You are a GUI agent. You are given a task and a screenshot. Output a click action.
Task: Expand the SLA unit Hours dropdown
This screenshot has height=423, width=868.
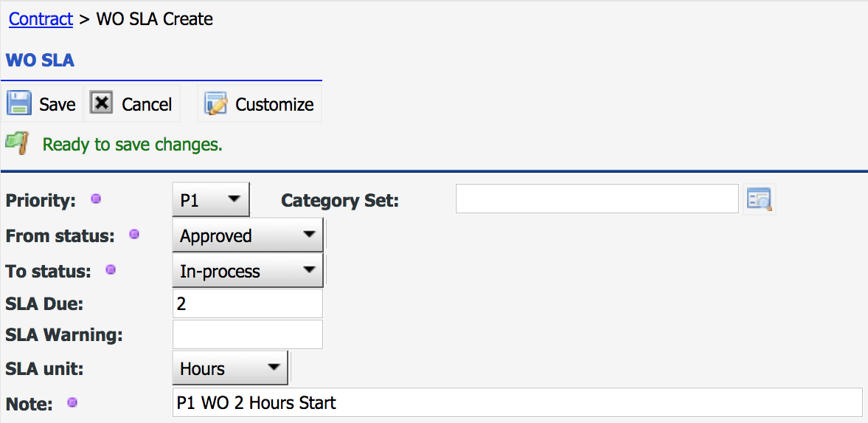[230, 368]
